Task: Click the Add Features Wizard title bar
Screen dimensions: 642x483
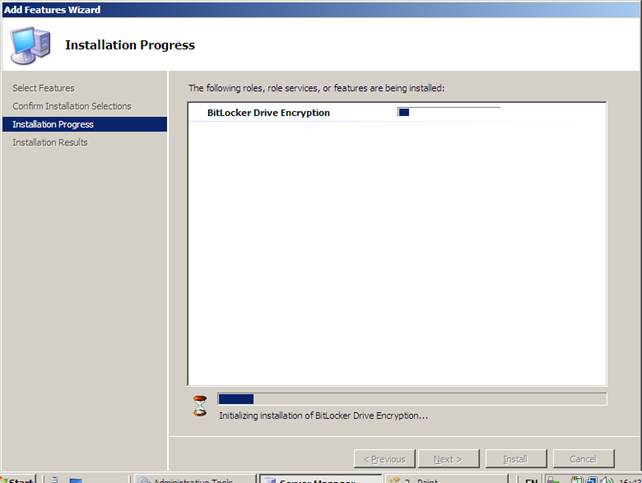Action: 321,9
